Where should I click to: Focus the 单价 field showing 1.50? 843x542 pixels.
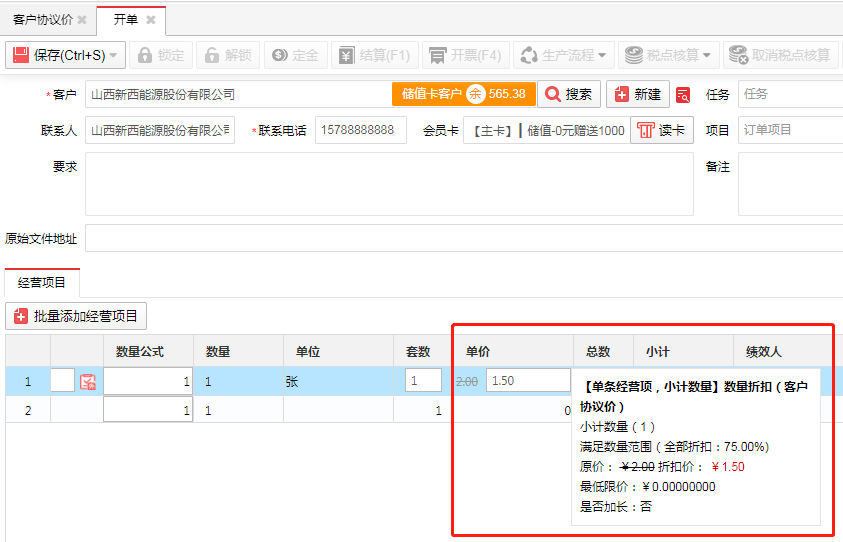pos(527,380)
